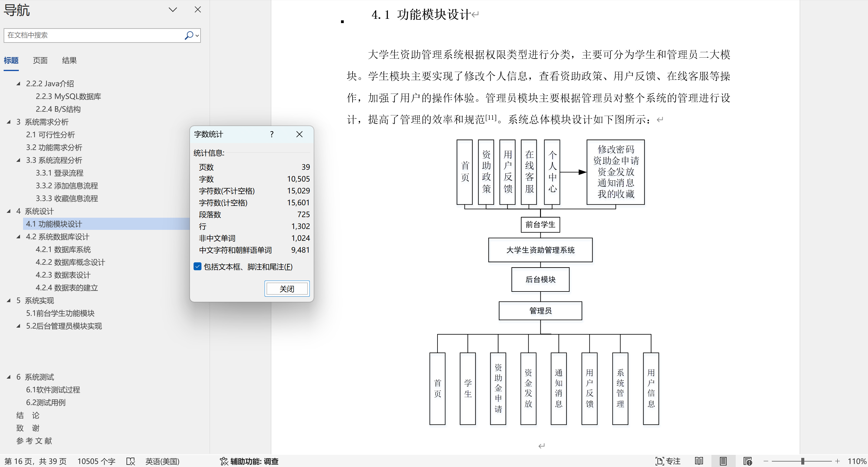Screen dimensions: 868x467
Task: Collapse the 2.2.2 Java介绍 heading
Action: [x=19, y=84]
